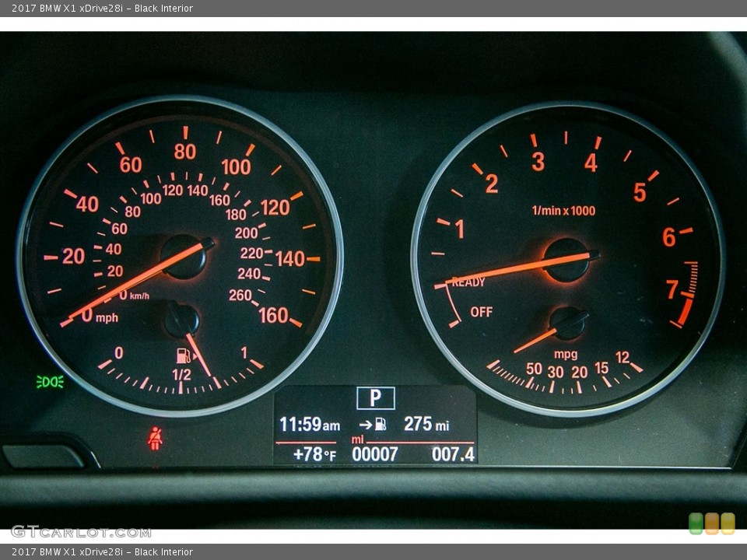
Task: Click the 50 mark on mpg gauge
Action: (x=534, y=369)
